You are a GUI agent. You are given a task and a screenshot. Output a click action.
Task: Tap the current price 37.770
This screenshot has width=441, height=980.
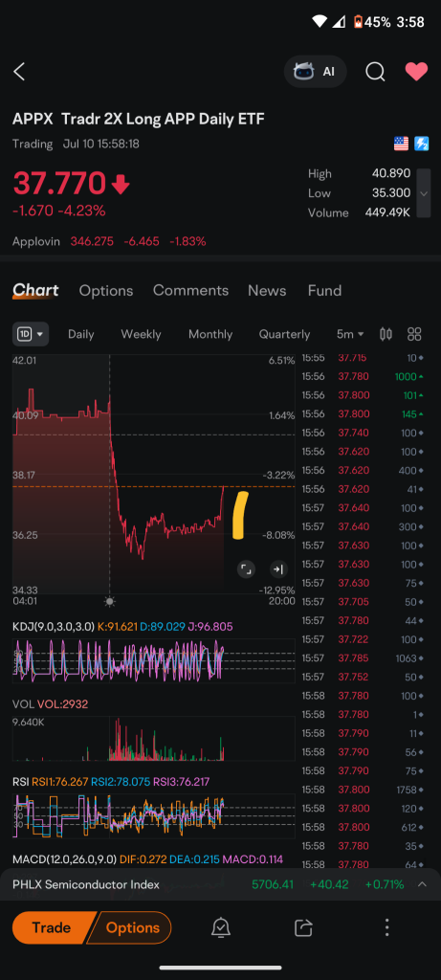click(60, 183)
